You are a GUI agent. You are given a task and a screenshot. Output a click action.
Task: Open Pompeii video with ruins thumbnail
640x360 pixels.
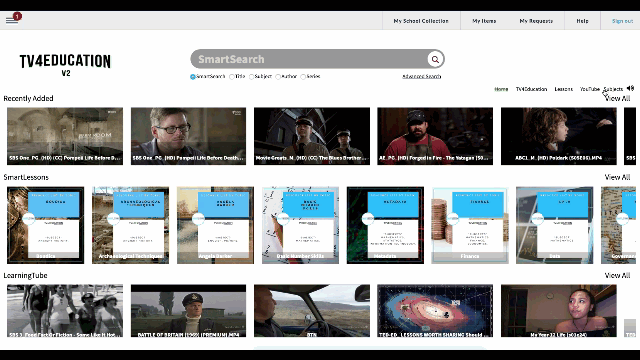(65, 136)
